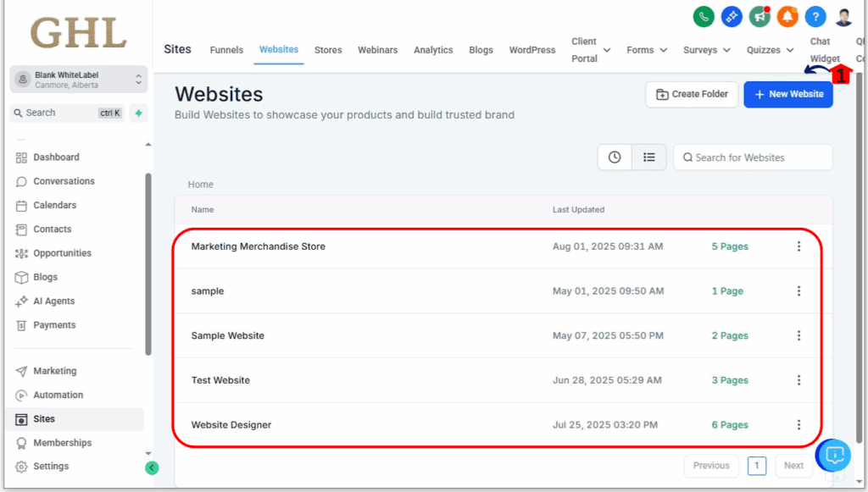
Task: Open 2 Pages link for Sample Website
Action: pos(730,335)
